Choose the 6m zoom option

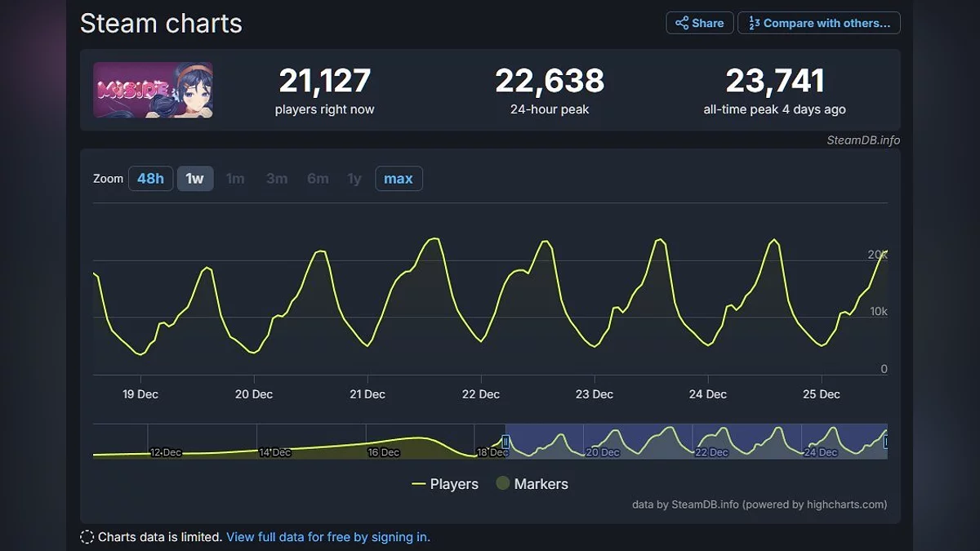[x=318, y=178]
